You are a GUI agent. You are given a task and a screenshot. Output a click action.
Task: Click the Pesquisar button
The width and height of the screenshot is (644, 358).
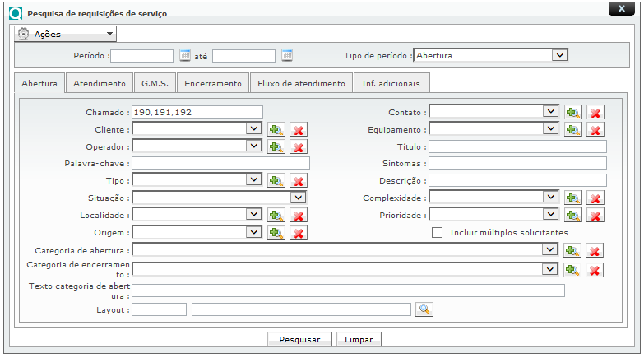point(299,339)
